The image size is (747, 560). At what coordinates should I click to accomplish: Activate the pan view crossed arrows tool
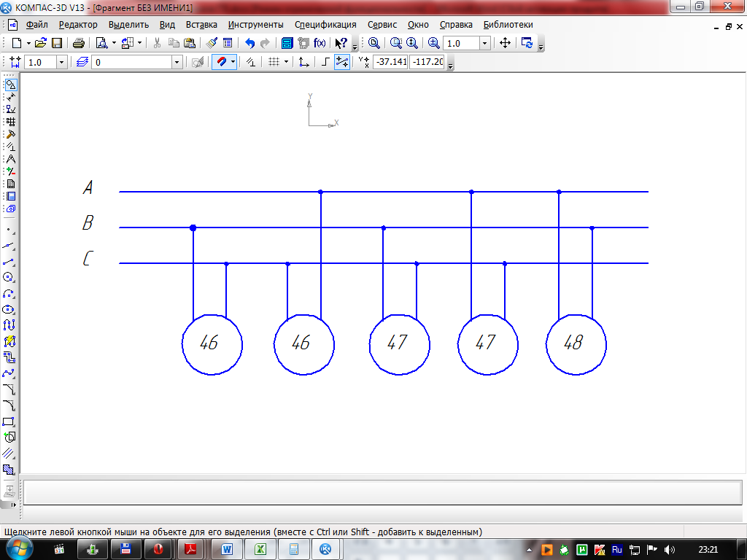point(505,43)
